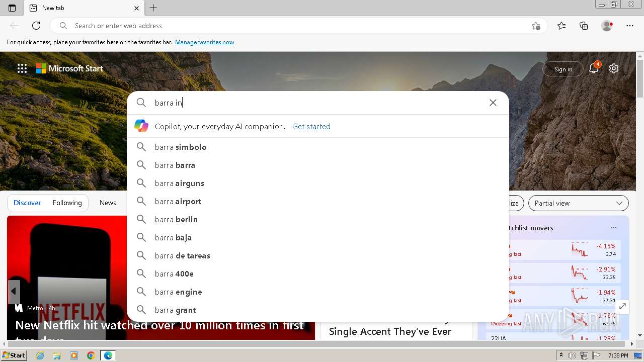Click into the barra in search field
Image resolution: width=644 pixels, height=362 pixels.
pyautogui.click(x=318, y=103)
